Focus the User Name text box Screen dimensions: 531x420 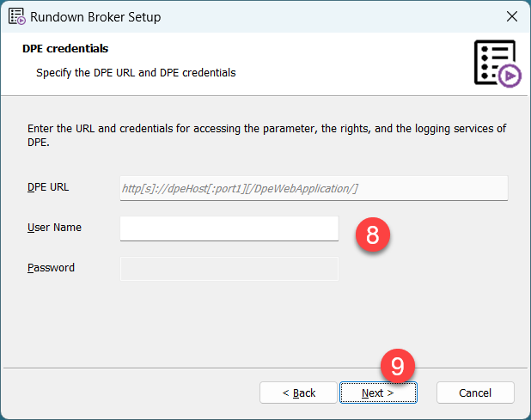(229, 228)
